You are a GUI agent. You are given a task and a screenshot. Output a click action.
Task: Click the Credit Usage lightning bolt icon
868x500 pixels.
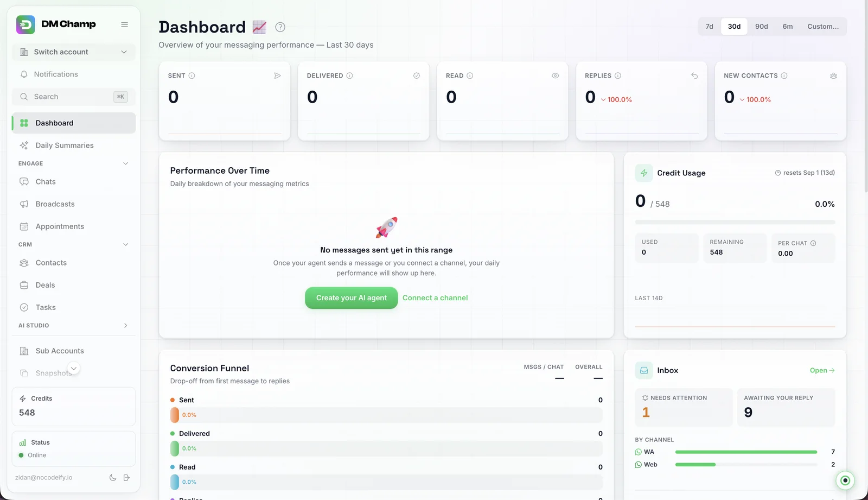[644, 173]
